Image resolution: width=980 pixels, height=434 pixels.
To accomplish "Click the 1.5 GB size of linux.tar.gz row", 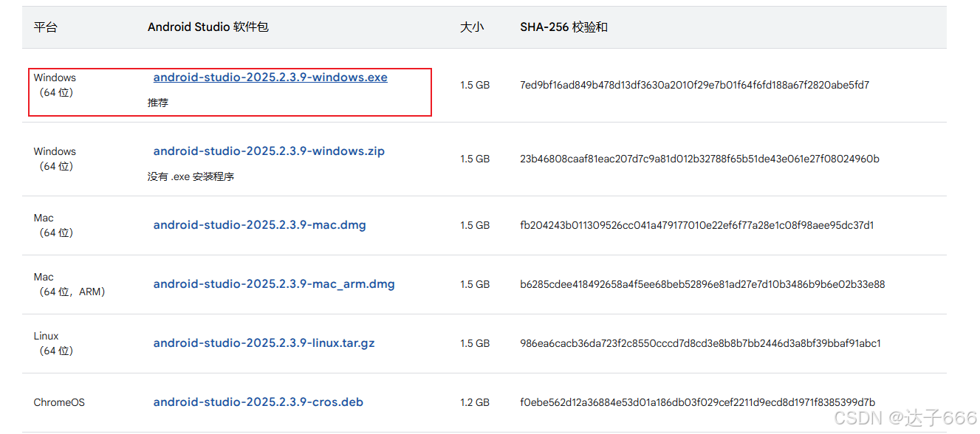I will (x=475, y=343).
